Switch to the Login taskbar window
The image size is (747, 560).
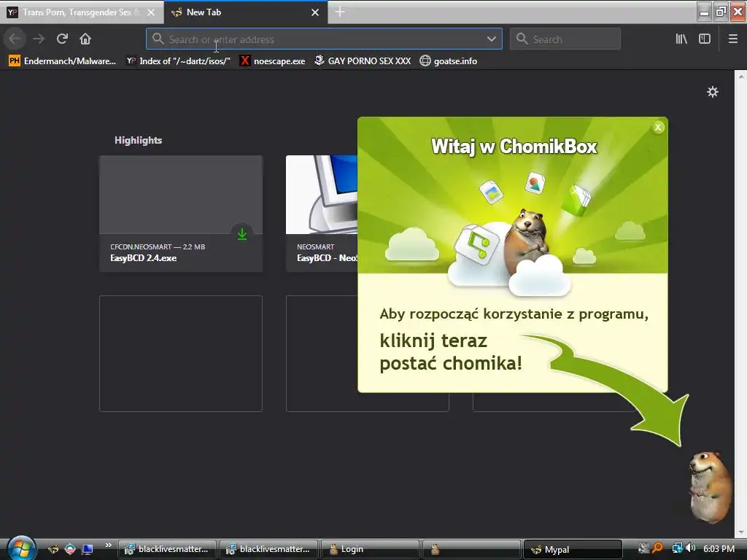(370, 549)
